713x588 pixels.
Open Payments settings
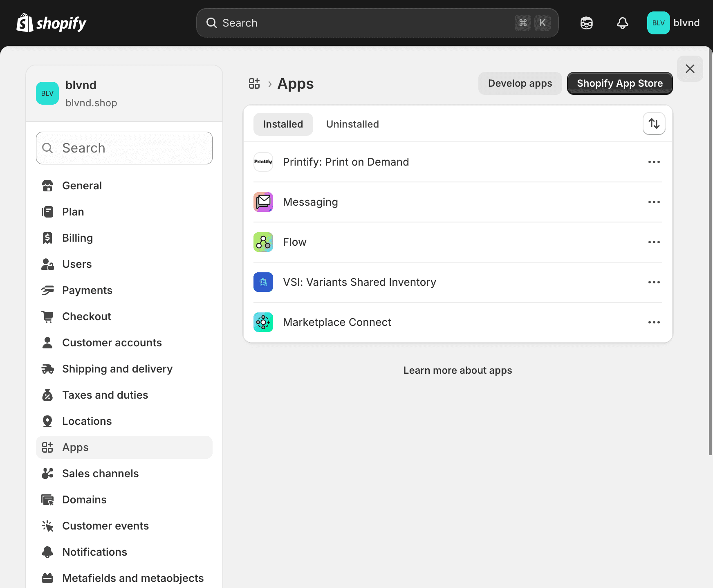[x=124, y=290]
